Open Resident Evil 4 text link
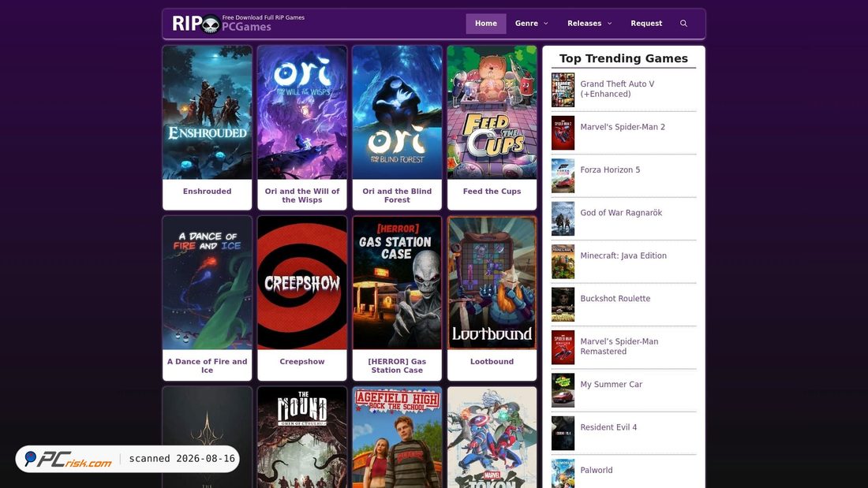This screenshot has width=868, height=488. 608,427
